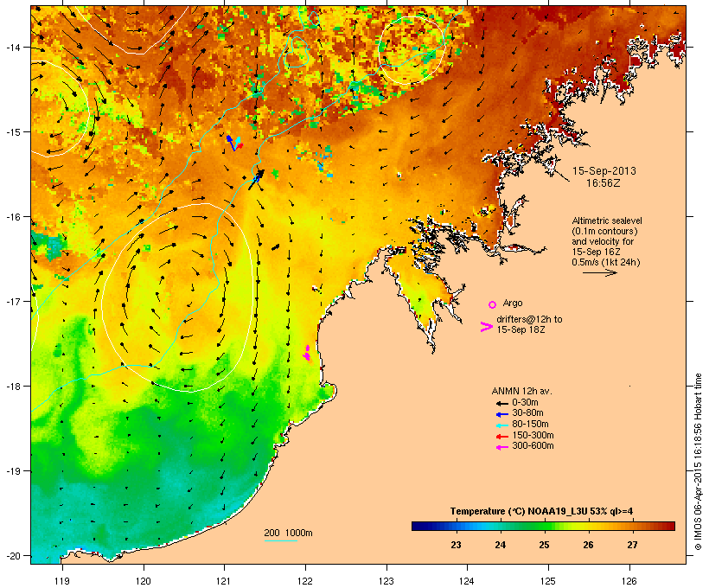Click colorbar tick label 26
This screenshot has width=709, height=588.
pyautogui.click(x=588, y=545)
